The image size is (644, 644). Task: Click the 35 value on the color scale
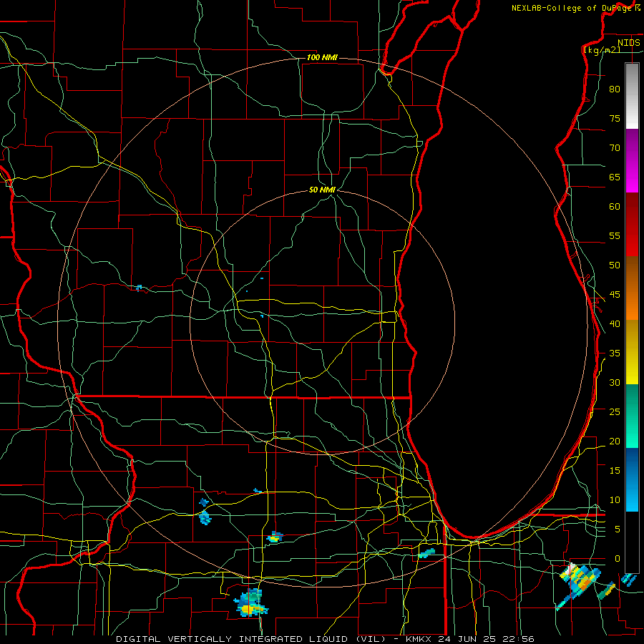(x=615, y=353)
